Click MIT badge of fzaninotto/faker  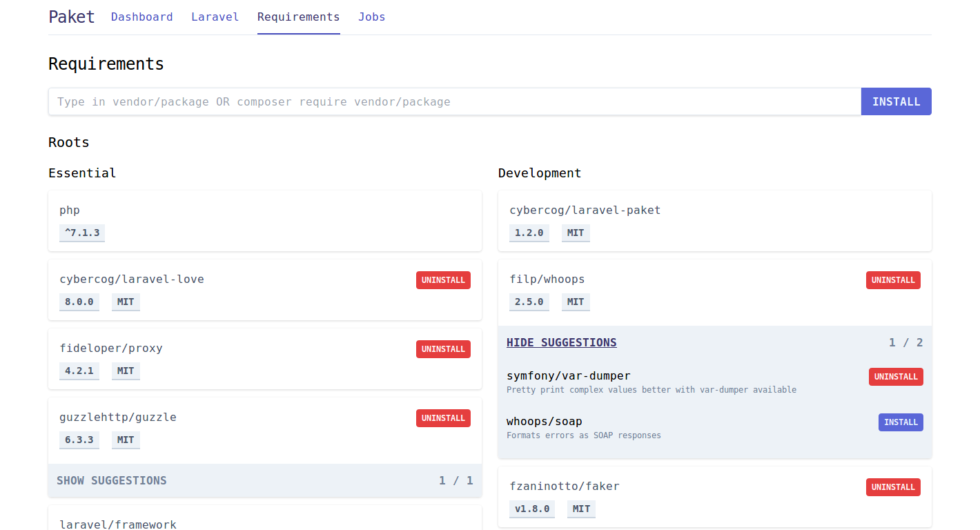point(581,509)
